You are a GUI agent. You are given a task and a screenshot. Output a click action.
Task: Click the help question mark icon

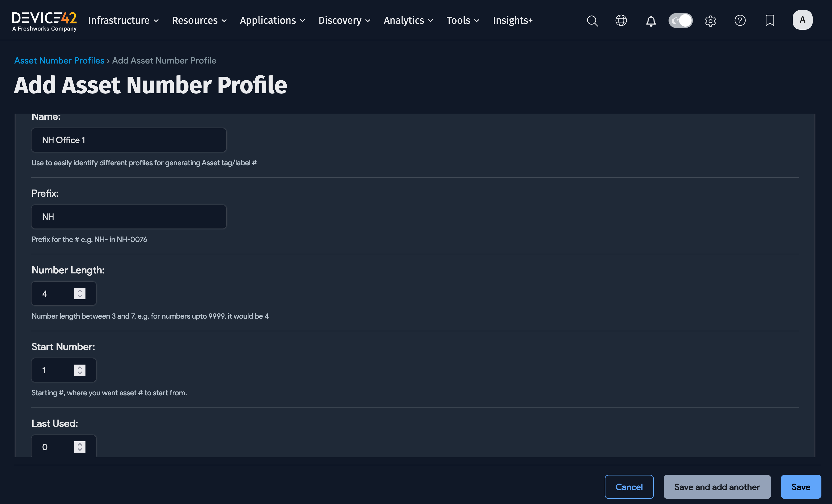pyautogui.click(x=740, y=21)
